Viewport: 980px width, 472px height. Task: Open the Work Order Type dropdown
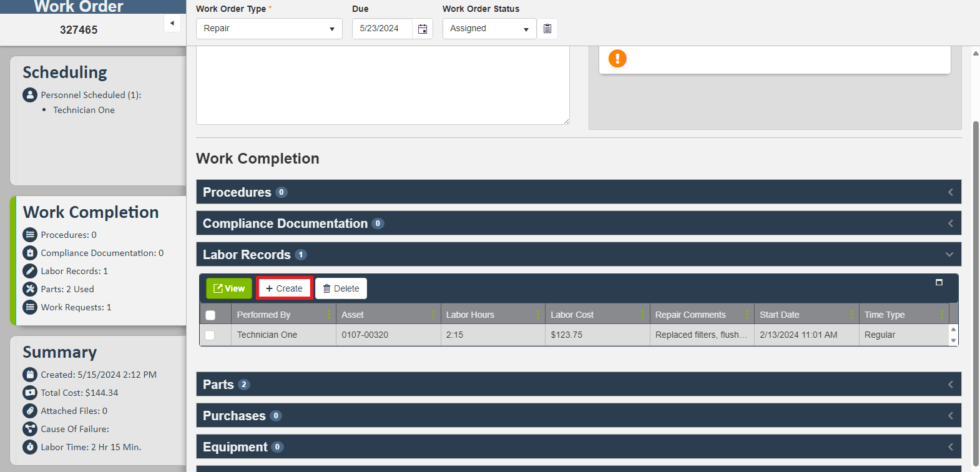click(x=269, y=29)
